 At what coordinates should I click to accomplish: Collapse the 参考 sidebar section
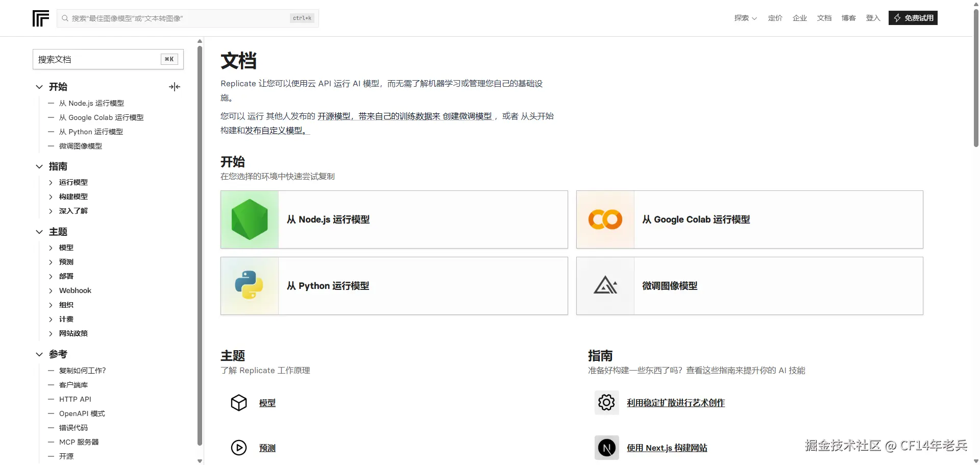pos(39,354)
